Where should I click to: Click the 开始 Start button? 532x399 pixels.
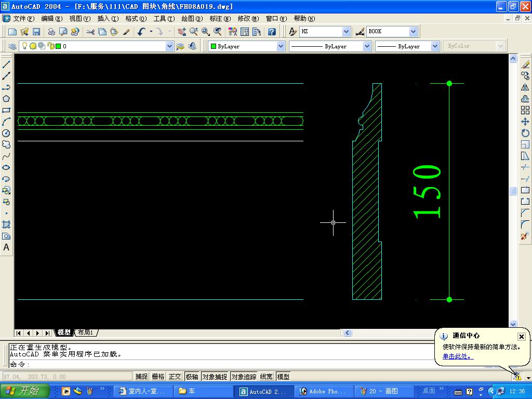coord(25,391)
